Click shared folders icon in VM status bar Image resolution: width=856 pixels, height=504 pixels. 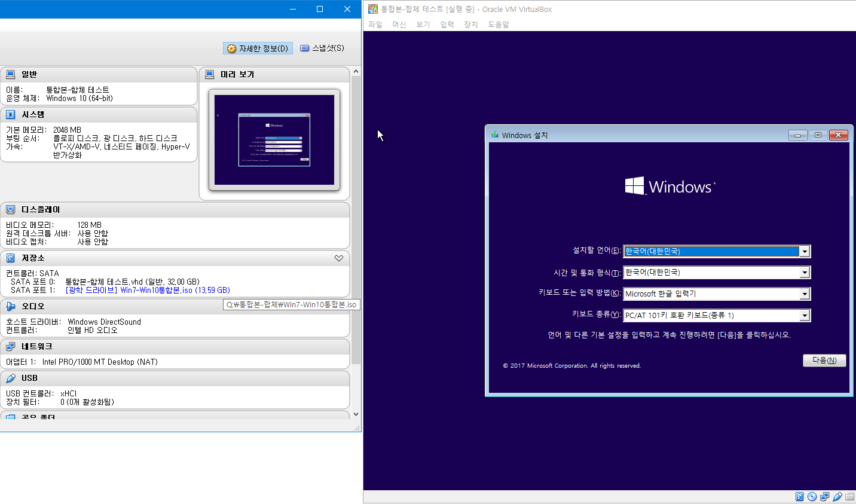click(849, 497)
